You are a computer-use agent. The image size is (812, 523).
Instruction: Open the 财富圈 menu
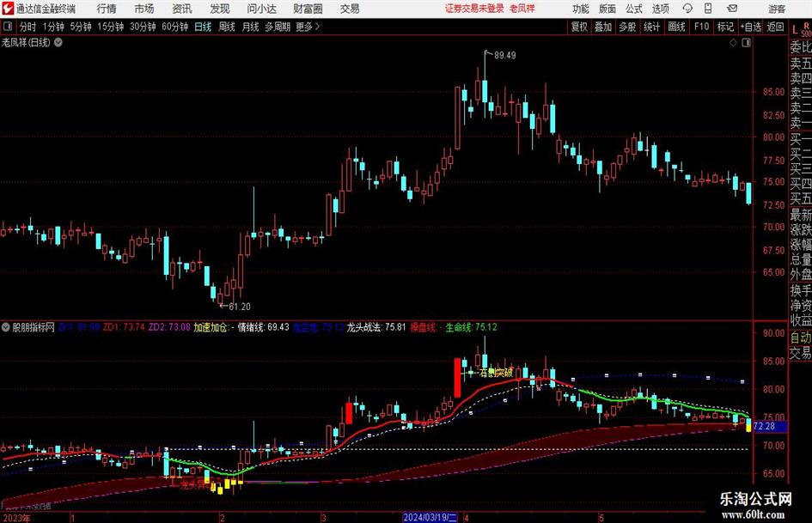(308, 9)
